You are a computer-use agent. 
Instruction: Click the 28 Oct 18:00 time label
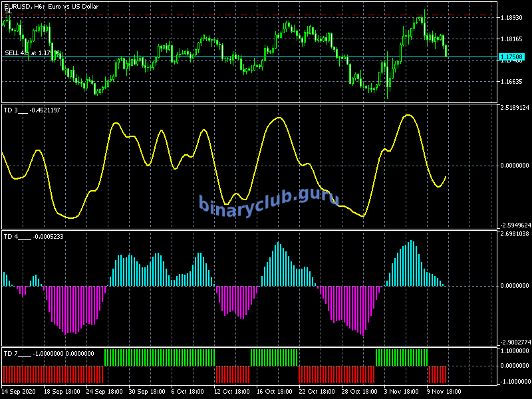[359, 391]
